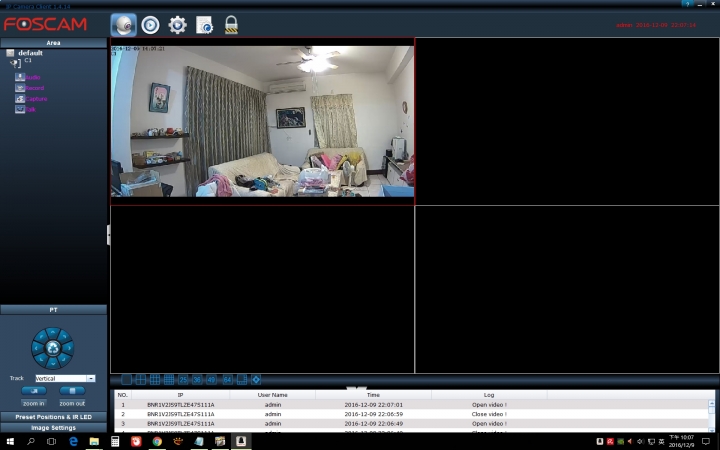Sort log by Time column header

point(373,395)
